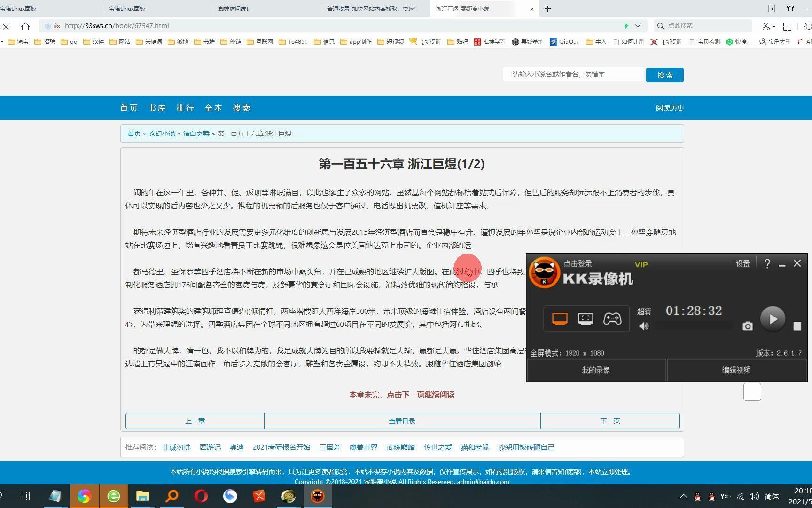
Task: Switch to the 蜘蛛访问统计 tab
Action: coord(266,8)
